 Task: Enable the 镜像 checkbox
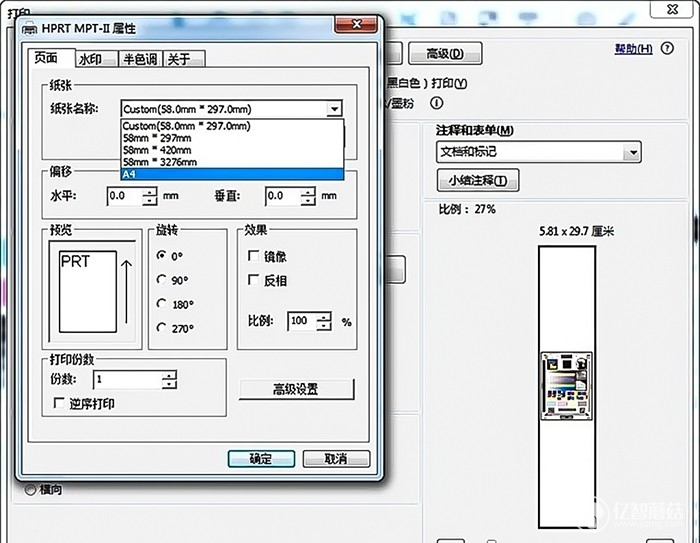[253, 256]
